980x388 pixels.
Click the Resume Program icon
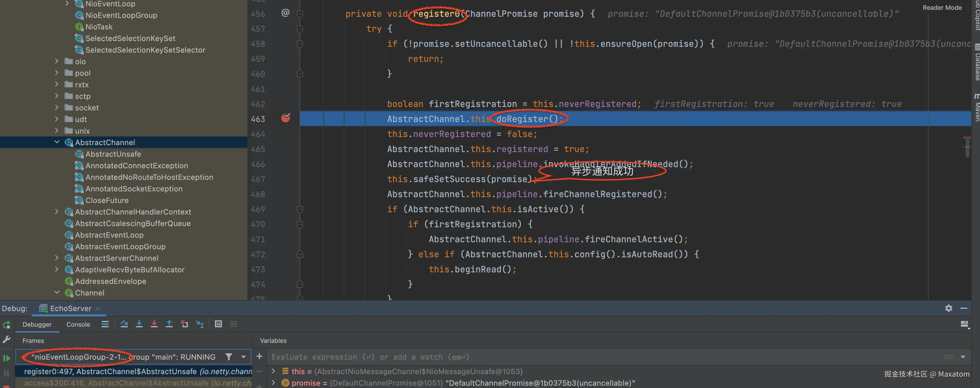point(6,358)
